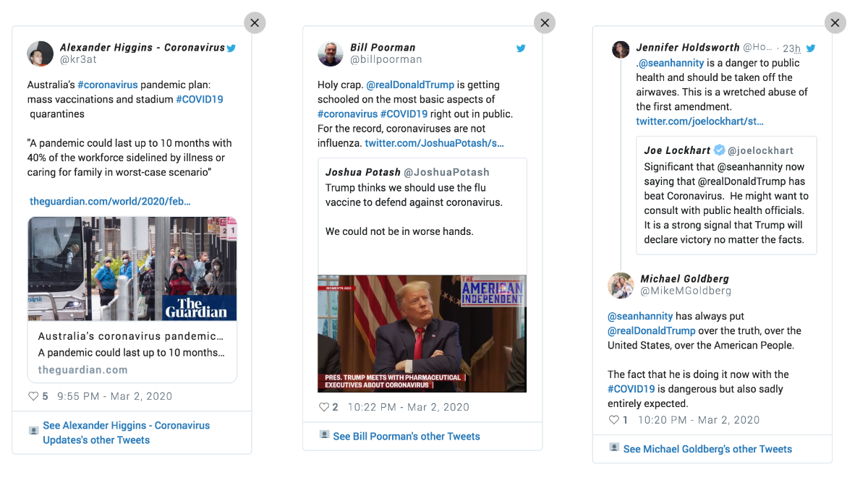Like the Michael Goldberg tweet with 1 like
Screen dimensions: 868x480
613,420
